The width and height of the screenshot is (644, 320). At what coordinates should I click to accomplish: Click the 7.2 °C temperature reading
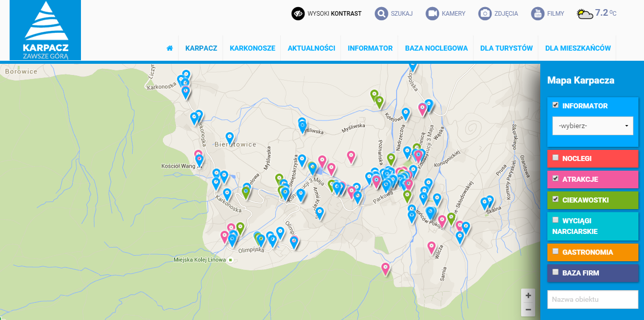click(606, 13)
